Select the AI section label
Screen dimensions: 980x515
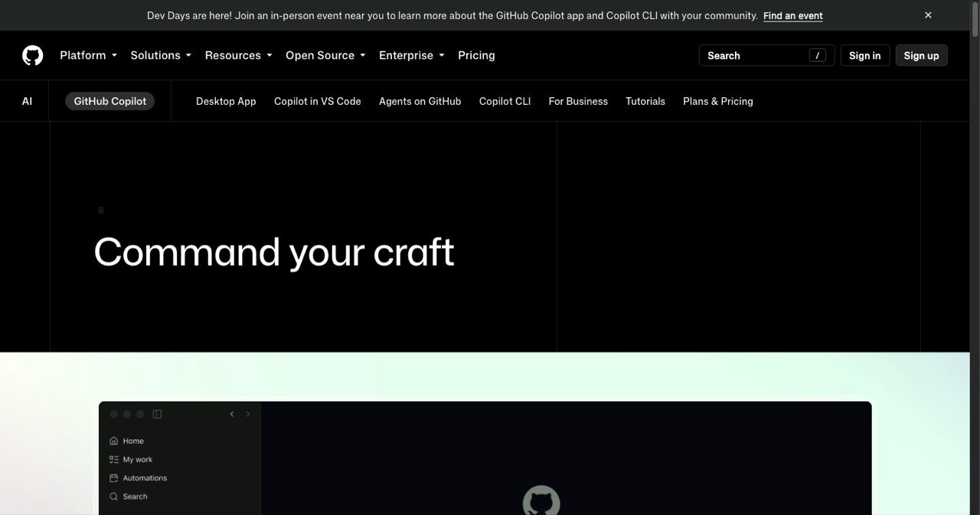click(27, 101)
